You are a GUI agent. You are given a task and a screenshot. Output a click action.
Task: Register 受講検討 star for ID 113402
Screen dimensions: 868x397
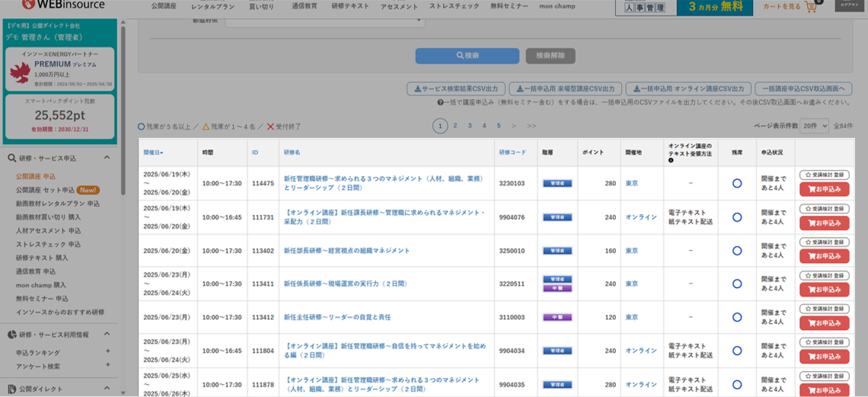(x=825, y=242)
